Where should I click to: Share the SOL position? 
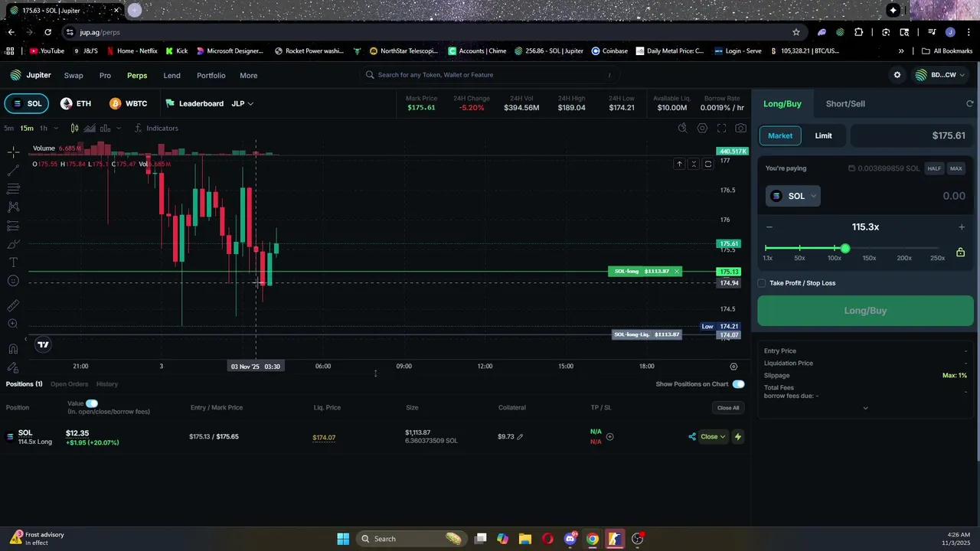692,437
